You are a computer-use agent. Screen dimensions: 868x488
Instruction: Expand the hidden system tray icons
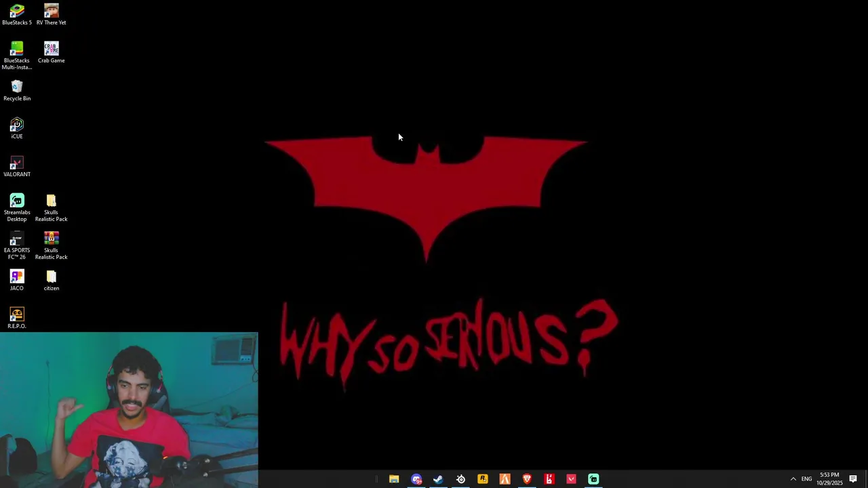click(x=793, y=479)
